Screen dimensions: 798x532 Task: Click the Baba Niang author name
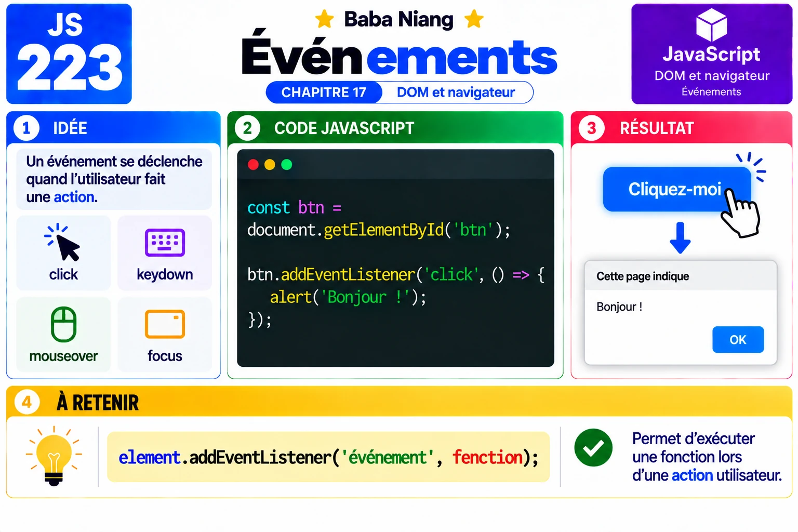(x=398, y=20)
